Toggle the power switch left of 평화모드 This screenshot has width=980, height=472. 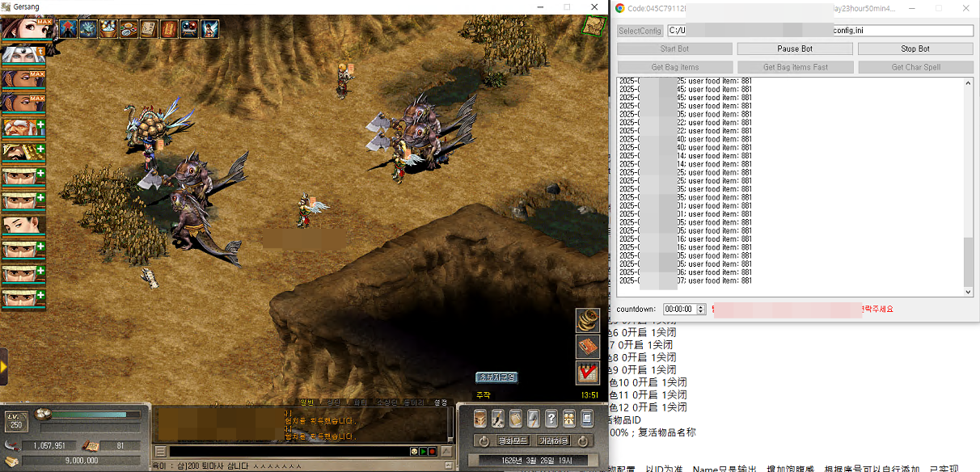[484, 441]
